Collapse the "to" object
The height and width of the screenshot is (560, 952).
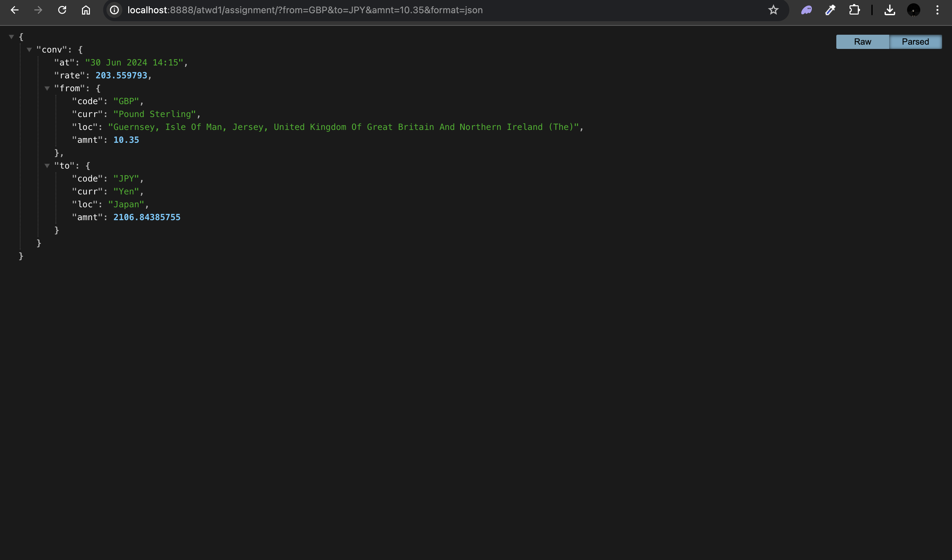tap(47, 166)
